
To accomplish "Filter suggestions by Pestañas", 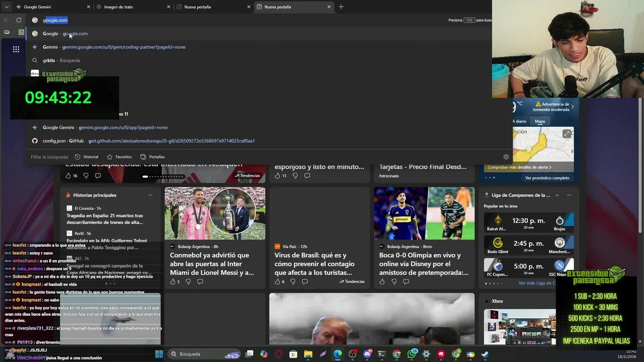I will (x=152, y=157).
